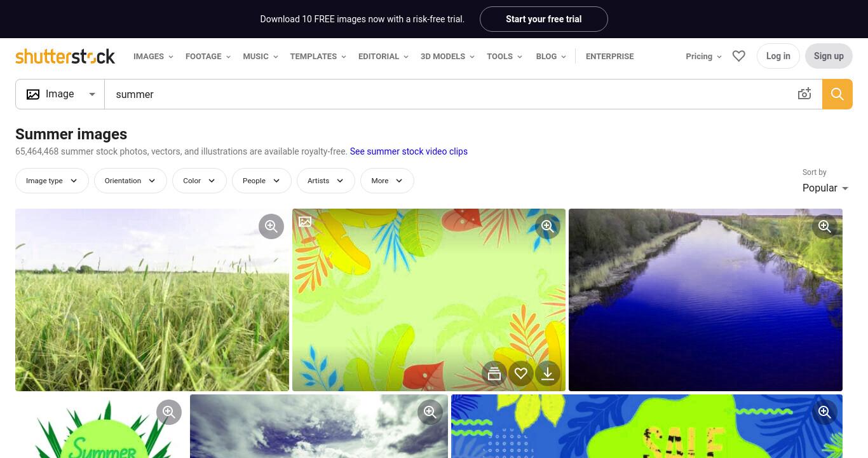
Task: Open the TOOLS menu
Action: pyautogui.click(x=505, y=56)
